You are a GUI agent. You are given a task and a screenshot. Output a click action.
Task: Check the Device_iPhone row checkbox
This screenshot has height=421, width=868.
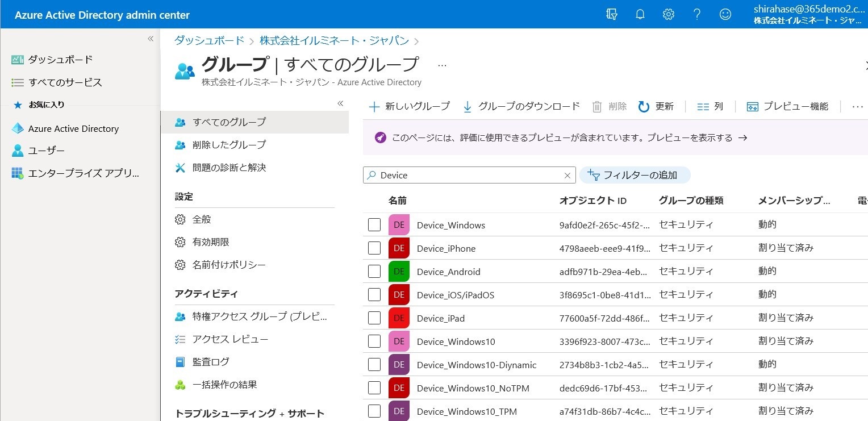click(374, 248)
